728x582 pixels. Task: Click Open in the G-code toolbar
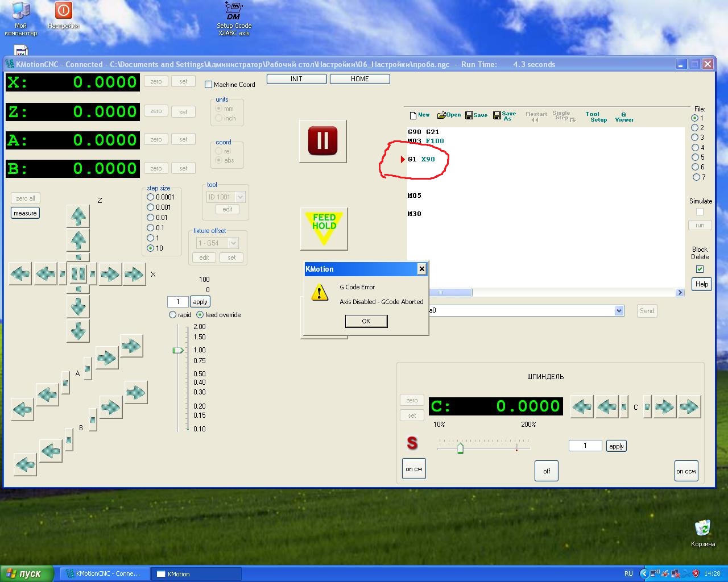click(x=449, y=115)
